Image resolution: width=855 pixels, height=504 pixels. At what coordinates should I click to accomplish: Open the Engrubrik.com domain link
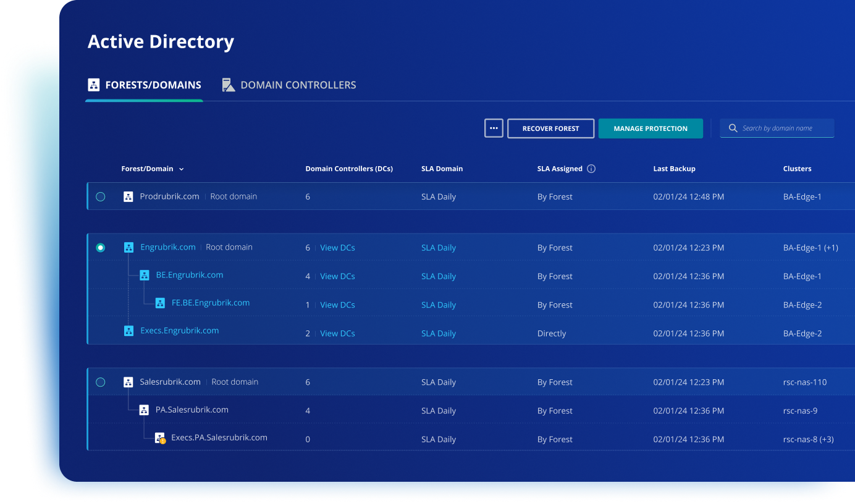[168, 247]
